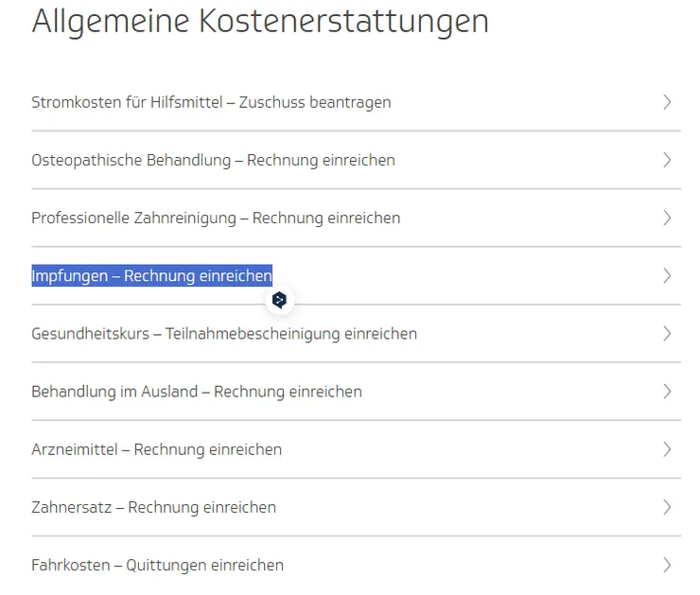This screenshot has height=595, width=700.
Task: Expand the Professionelle Zahnreinigung row arrow
Action: tap(667, 218)
